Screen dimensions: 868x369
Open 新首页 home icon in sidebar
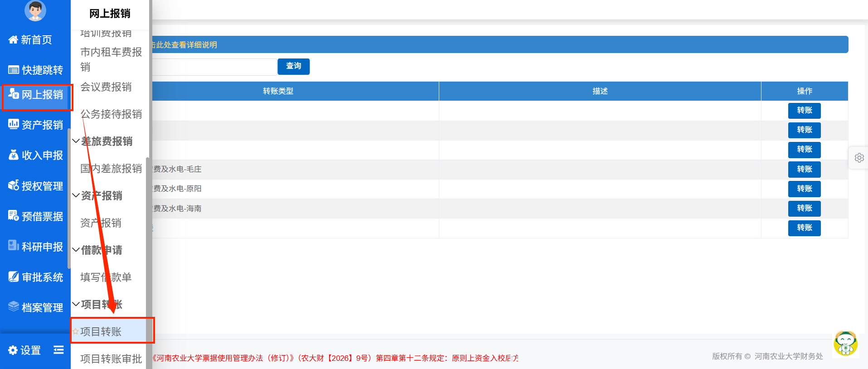coord(13,40)
